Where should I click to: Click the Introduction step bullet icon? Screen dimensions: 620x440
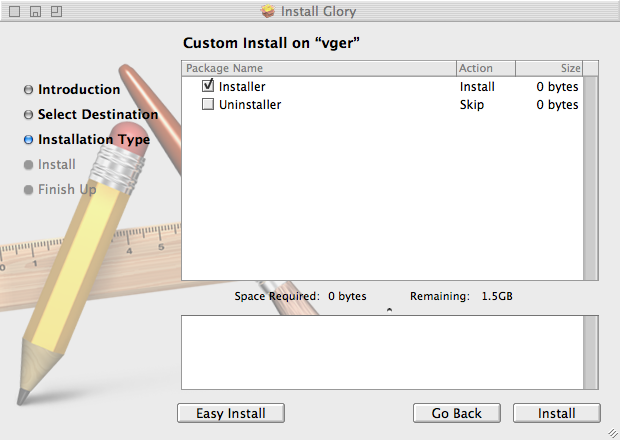(28, 90)
